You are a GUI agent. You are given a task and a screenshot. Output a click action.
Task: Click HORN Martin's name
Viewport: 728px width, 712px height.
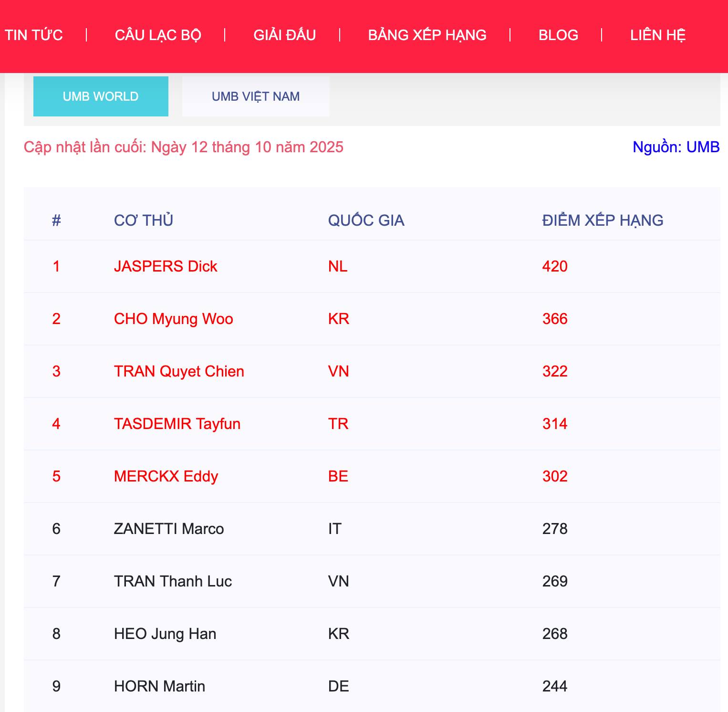coord(159,686)
